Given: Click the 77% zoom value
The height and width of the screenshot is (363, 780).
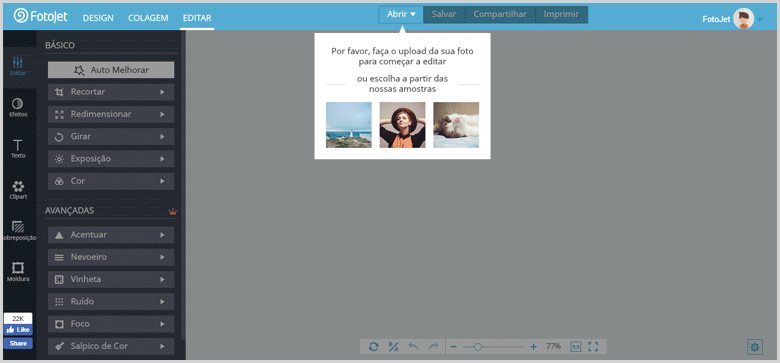Looking at the screenshot, I should click(x=554, y=346).
